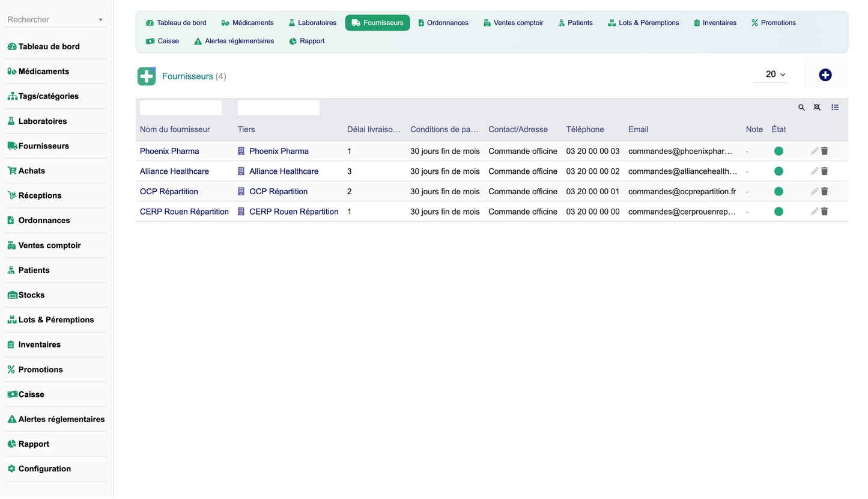The width and height of the screenshot is (868, 499).
Task: Open the CERP Rouen Répartition supplier name link
Action: point(184,212)
